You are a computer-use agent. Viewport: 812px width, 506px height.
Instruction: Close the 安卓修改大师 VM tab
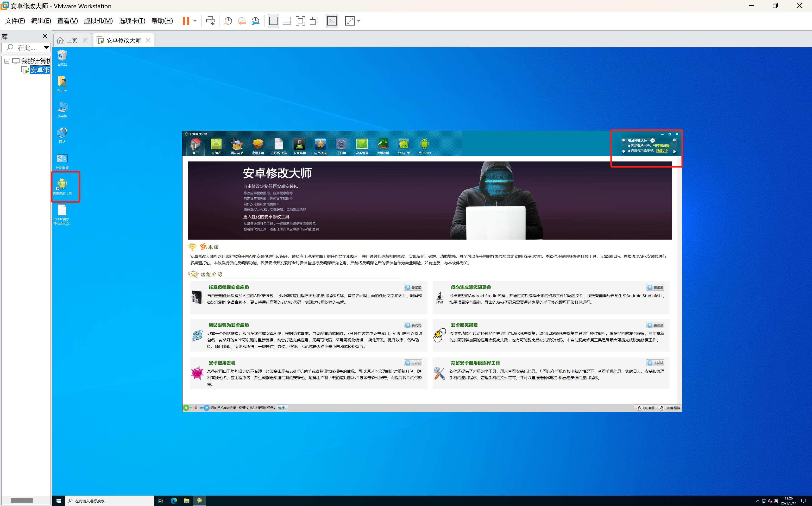tap(148, 40)
